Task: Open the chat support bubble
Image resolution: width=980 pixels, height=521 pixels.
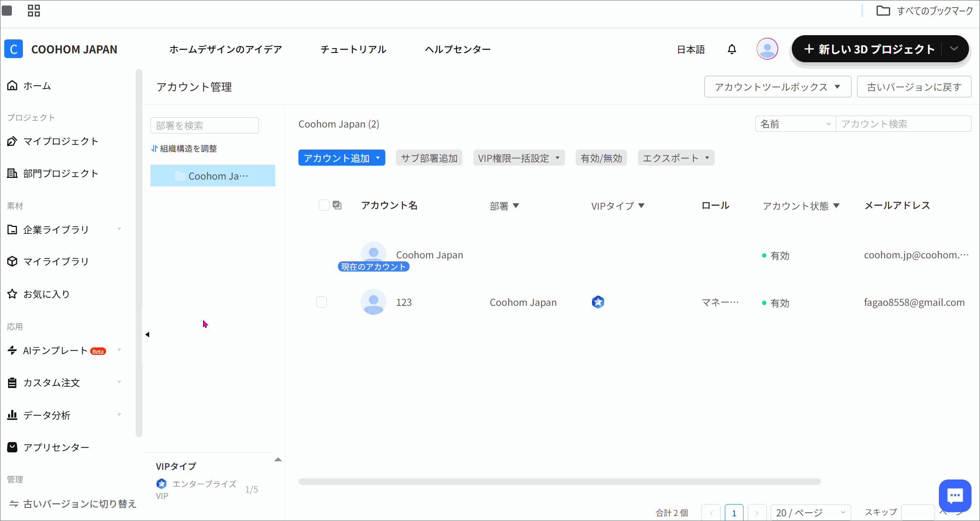Action: [x=955, y=496]
